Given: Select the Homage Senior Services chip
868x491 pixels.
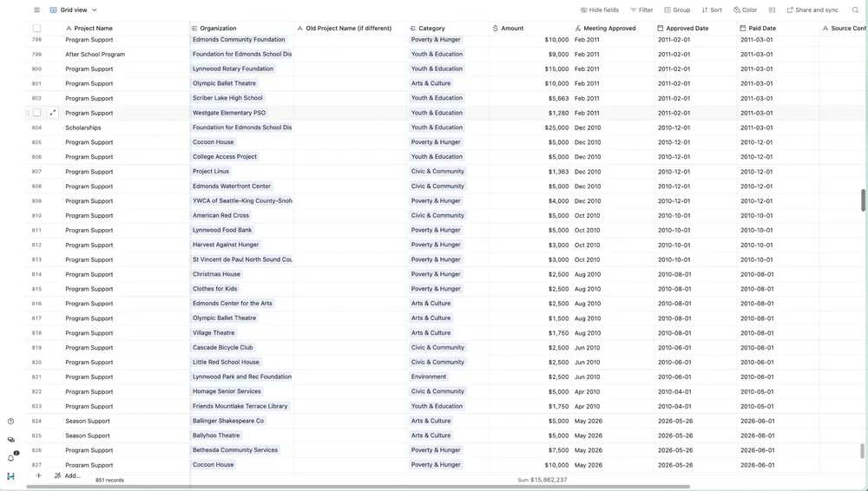Looking at the screenshot, I should 227,391.
